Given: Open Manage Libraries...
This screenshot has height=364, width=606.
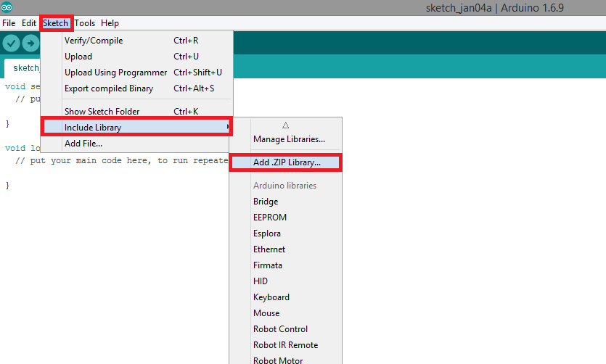Looking at the screenshot, I should [286, 139].
